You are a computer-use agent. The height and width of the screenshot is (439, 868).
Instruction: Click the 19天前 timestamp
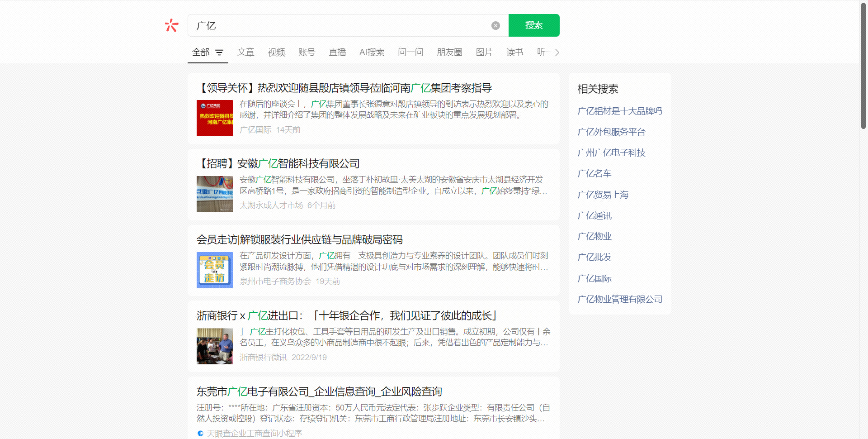click(328, 282)
